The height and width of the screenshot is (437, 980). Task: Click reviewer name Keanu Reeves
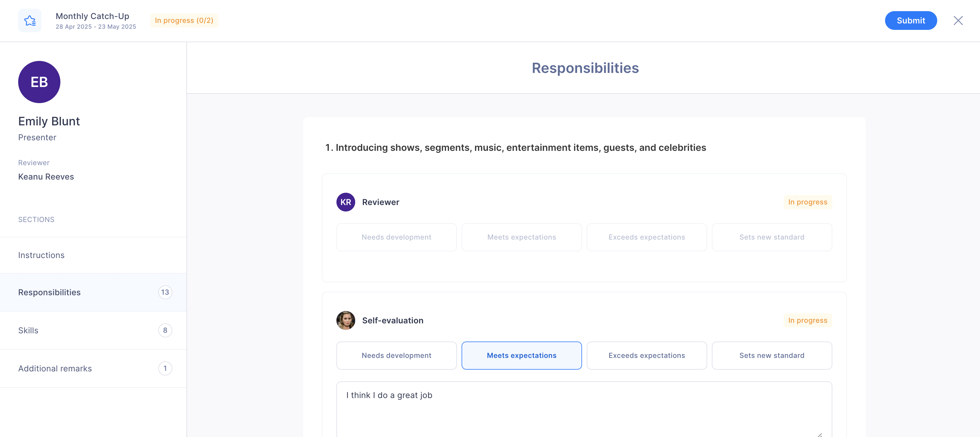(46, 177)
